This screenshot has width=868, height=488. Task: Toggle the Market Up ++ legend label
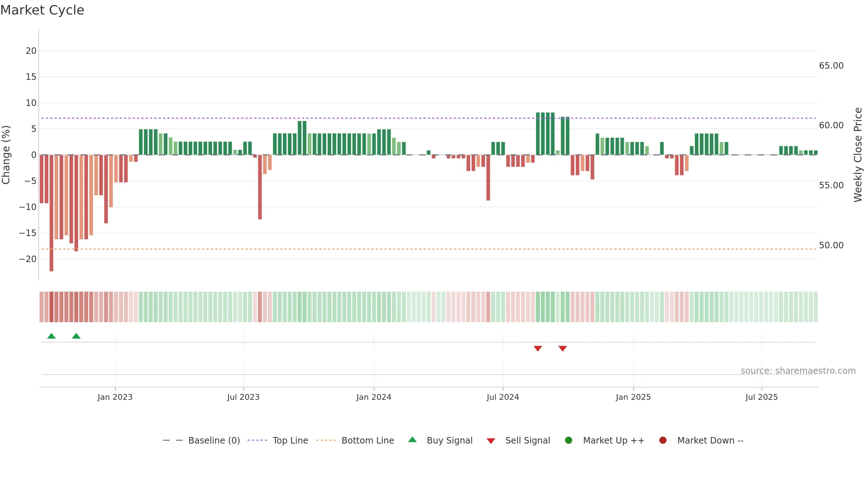click(x=614, y=440)
